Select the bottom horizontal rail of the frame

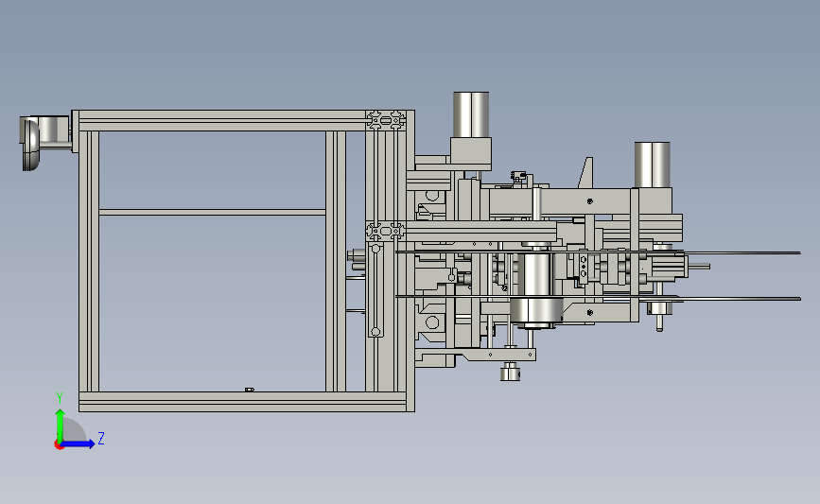(243, 402)
